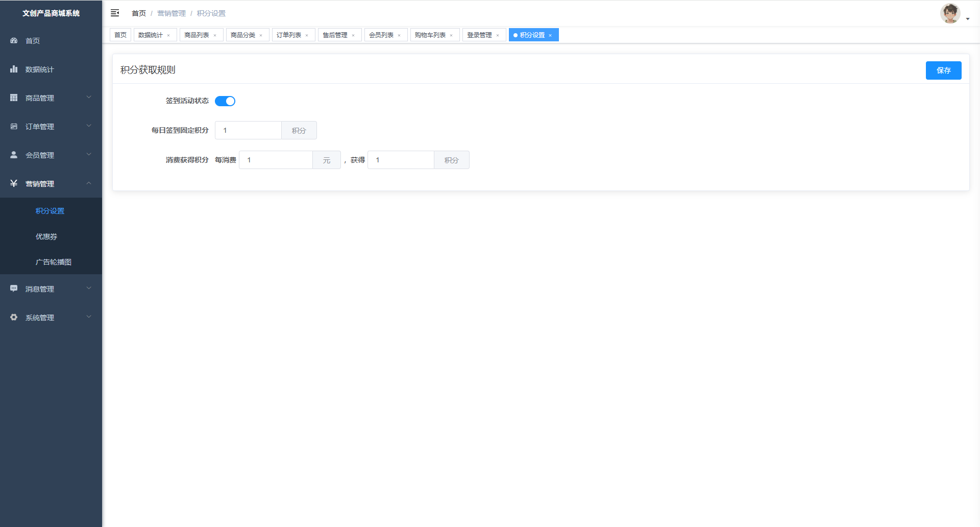Focus the 每消费 amount input field

click(276, 160)
